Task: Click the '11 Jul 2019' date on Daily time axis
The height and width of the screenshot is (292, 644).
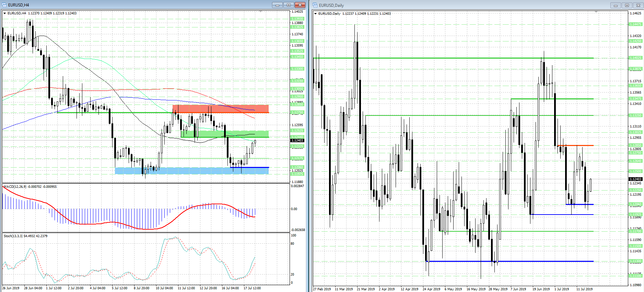Action: (x=585, y=289)
